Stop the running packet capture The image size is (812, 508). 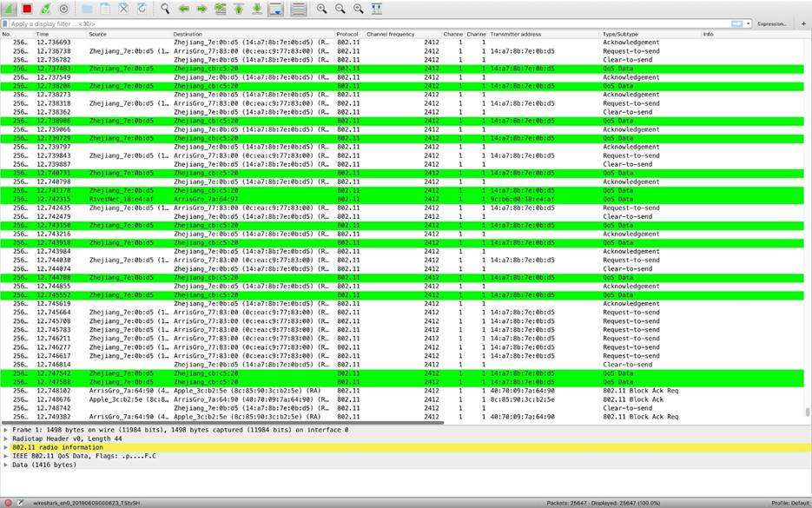coord(27,9)
